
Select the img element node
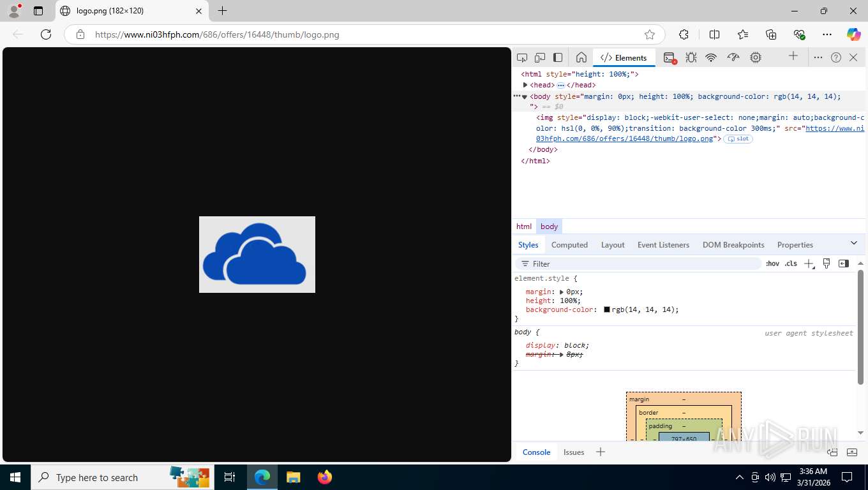700,128
